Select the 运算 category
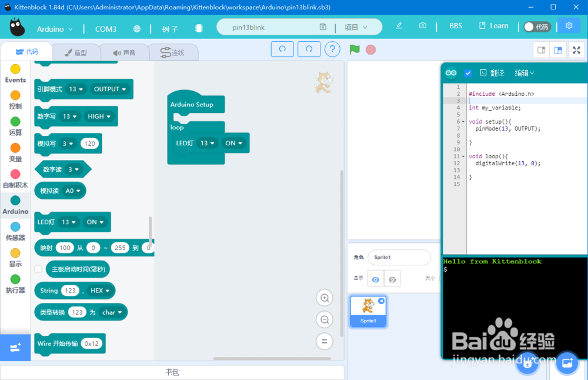The height and width of the screenshot is (380, 588). 15,126
